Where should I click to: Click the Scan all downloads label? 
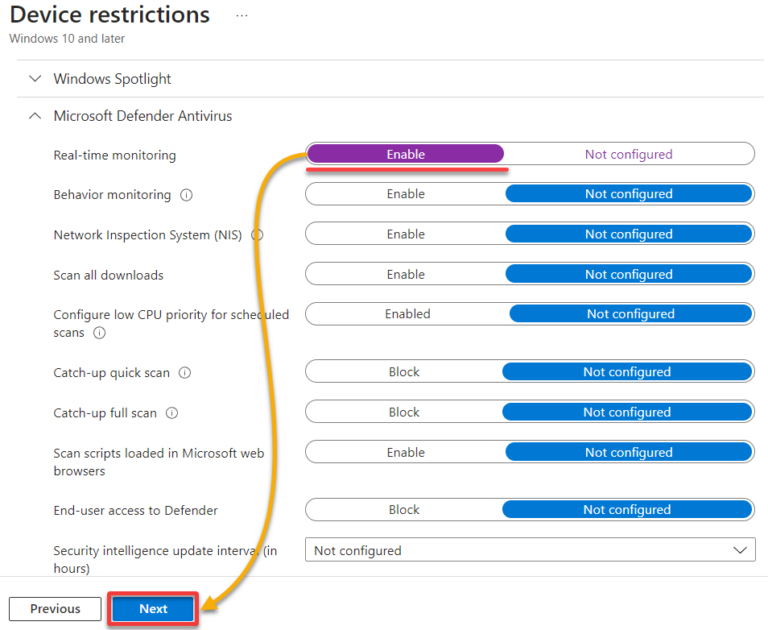(108, 275)
